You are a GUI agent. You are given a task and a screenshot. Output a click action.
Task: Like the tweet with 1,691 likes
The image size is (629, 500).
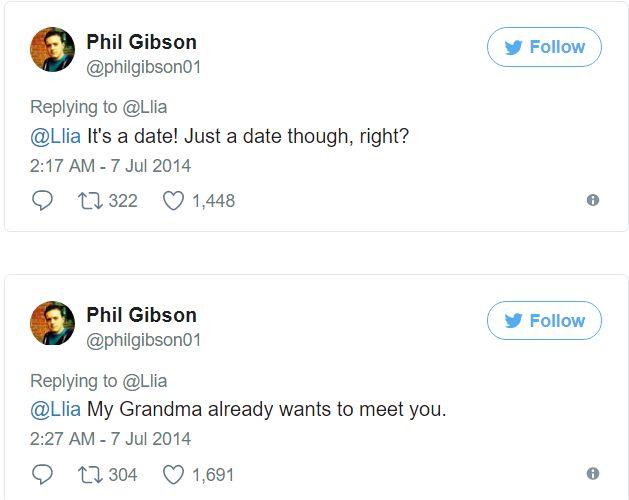(174, 474)
